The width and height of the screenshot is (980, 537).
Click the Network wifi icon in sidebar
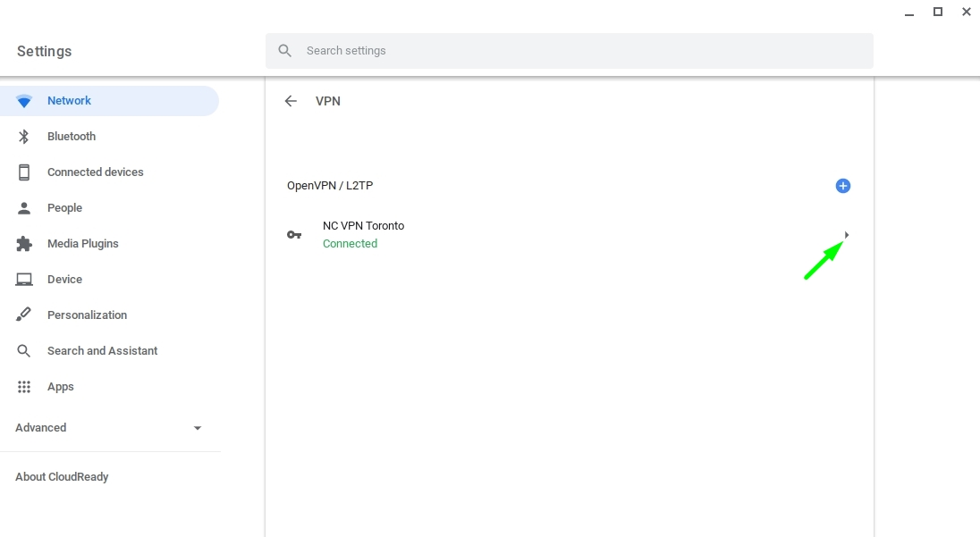coord(24,101)
